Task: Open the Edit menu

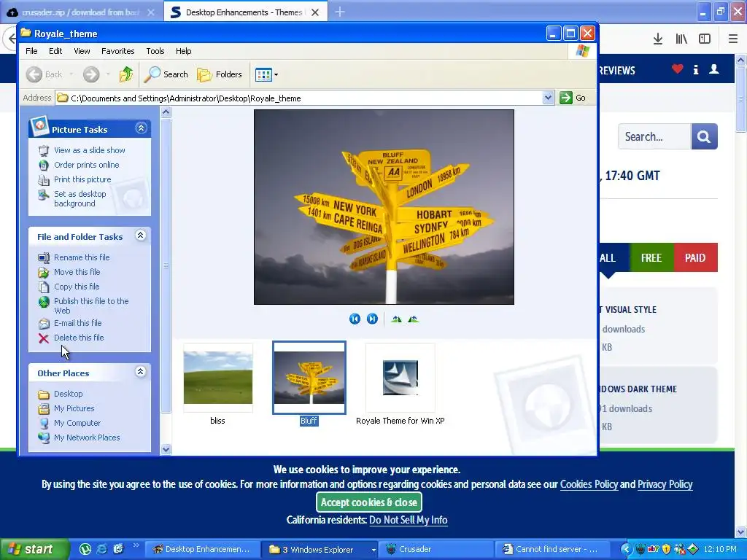Action: (x=55, y=51)
